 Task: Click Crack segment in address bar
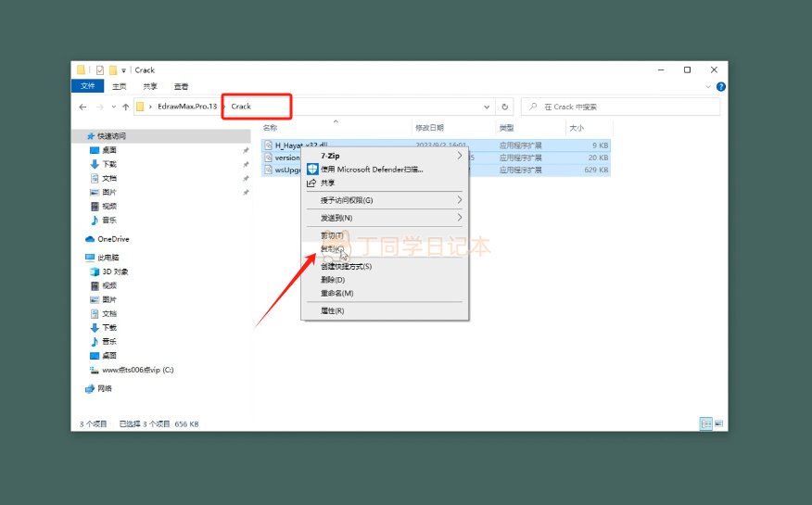click(241, 107)
